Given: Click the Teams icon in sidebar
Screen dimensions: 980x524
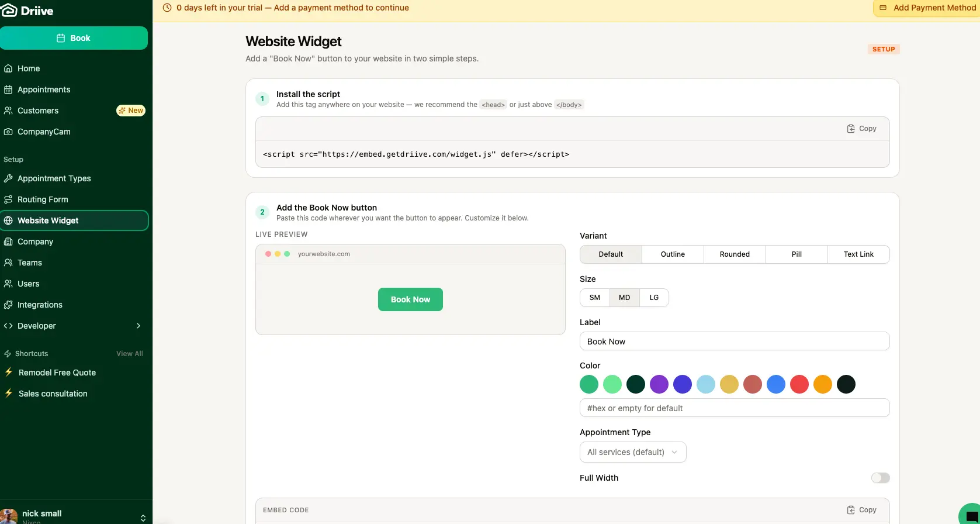Looking at the screenshot, I should [8, 263].
